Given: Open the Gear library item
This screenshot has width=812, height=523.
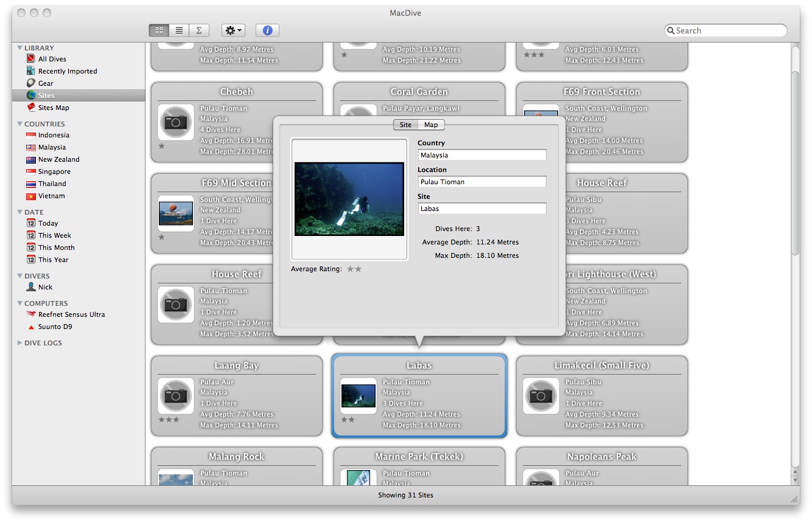Looking at the screenshot, I should (x=46, y=83).
